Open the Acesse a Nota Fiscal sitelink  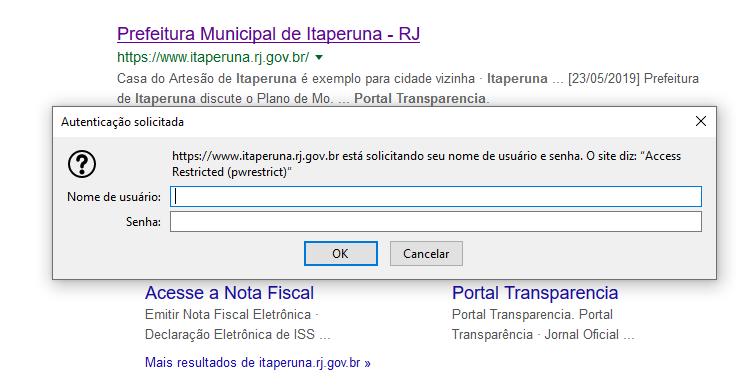coord(230,293)
